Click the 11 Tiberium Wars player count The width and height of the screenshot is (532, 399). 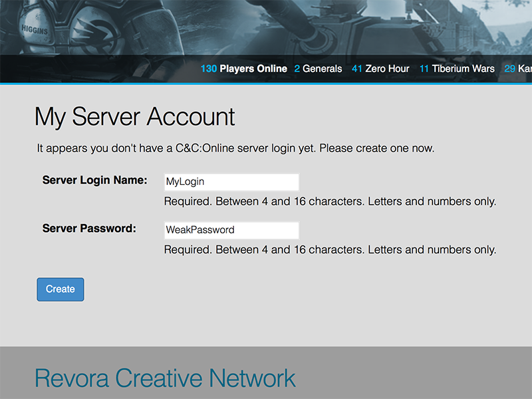point(424,68)
